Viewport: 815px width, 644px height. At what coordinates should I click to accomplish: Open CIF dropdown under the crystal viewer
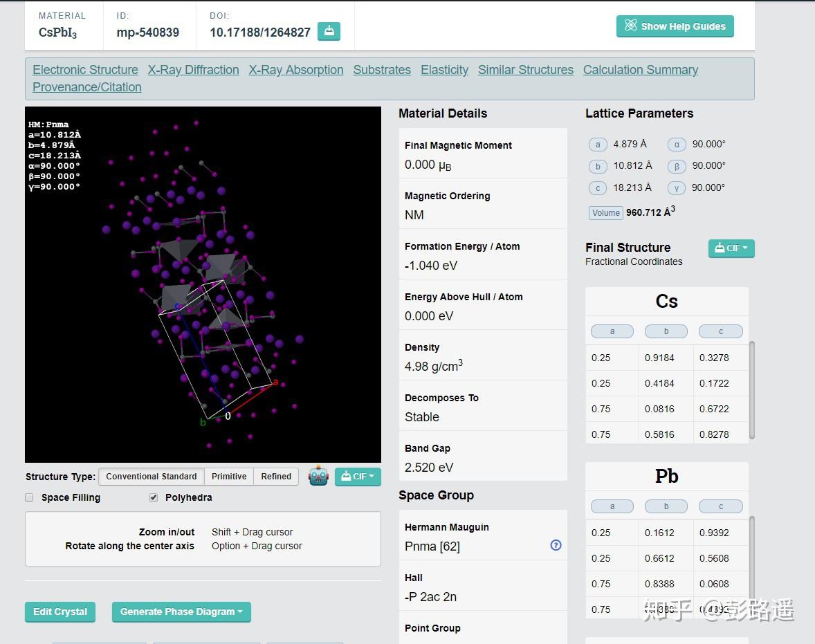coord(358,477)
